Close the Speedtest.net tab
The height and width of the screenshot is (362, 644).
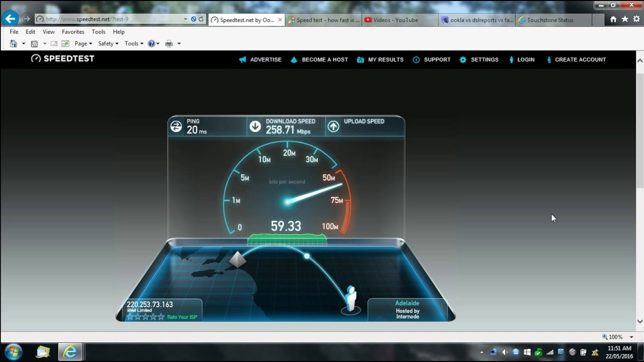coord(280,20)
